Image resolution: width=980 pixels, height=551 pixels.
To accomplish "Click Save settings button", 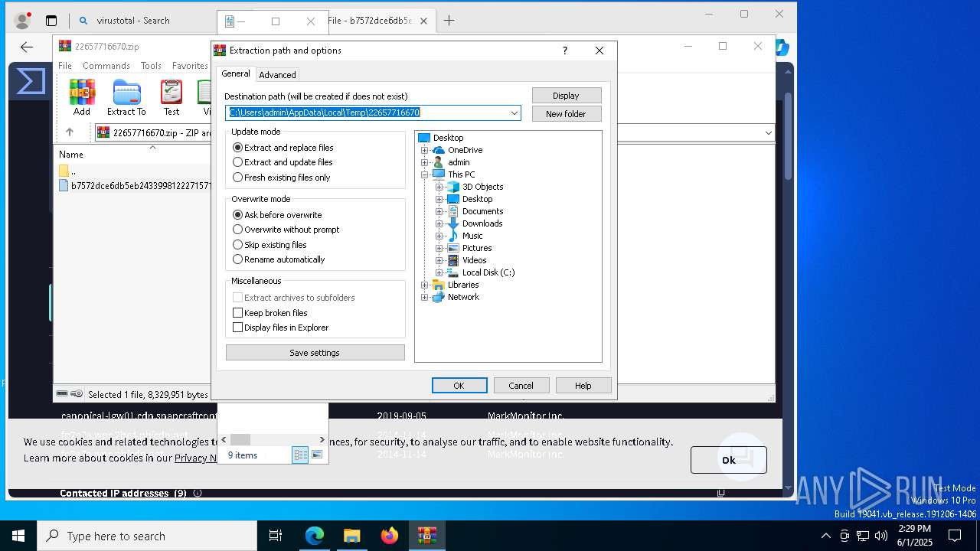I will 315,353.
